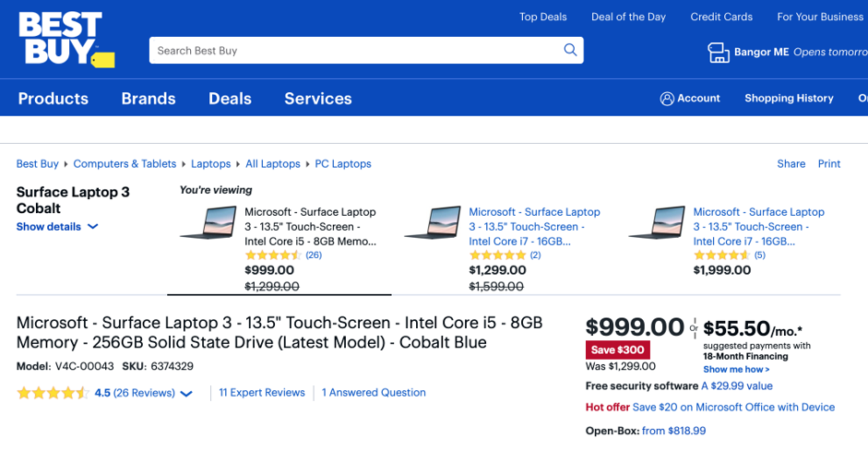Click the $1,999.00 laptop thumbnail image
The image size is (868, 450).
(x=657, y=224)
